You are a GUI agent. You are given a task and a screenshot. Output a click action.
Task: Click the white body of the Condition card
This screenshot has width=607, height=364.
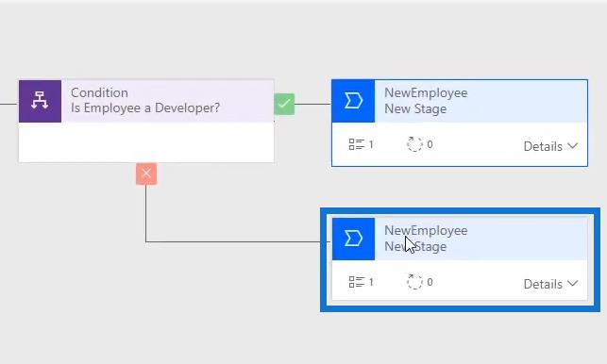[x=146, y=142]
